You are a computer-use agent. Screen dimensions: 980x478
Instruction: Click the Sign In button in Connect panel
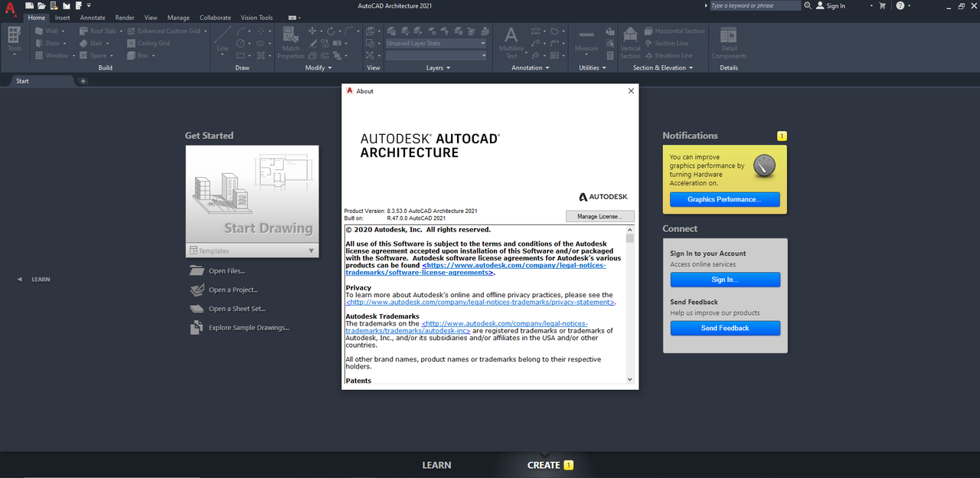click(724, 280)
